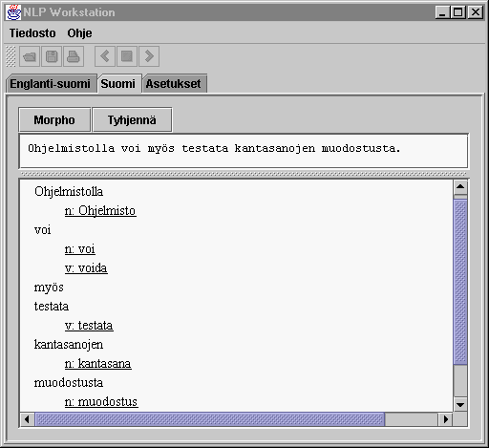Click the Tyhjennä button
489x448 pixels.
click(132, 120)
